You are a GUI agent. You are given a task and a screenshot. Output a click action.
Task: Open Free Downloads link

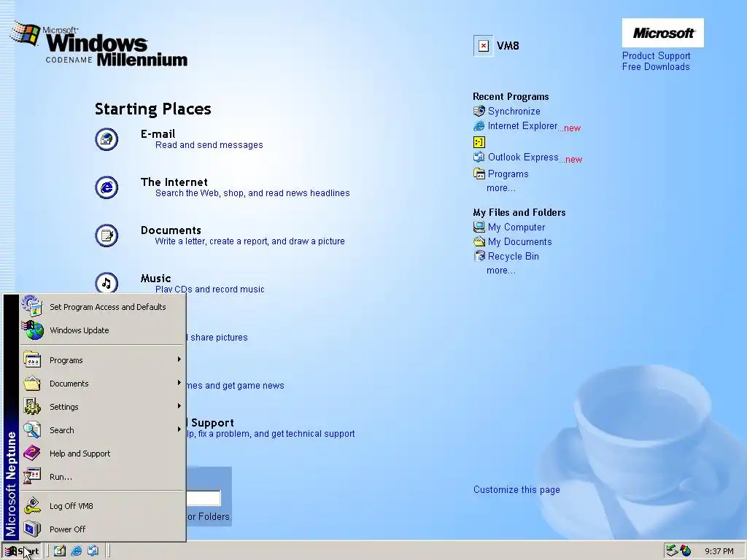pyautogui.click(x=656, y=66)
